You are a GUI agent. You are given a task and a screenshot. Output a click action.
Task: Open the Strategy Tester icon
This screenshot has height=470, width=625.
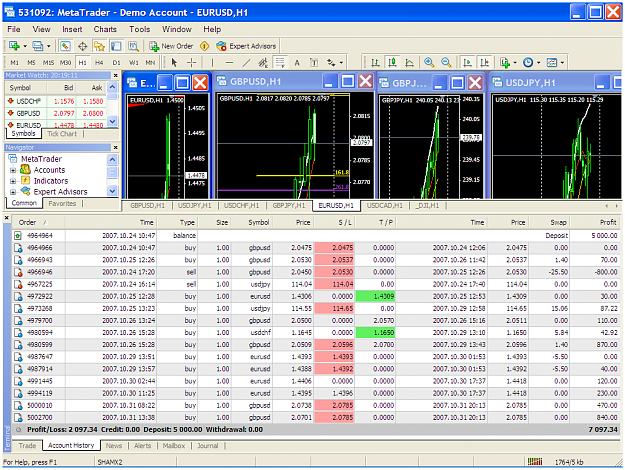click(133, 46)
